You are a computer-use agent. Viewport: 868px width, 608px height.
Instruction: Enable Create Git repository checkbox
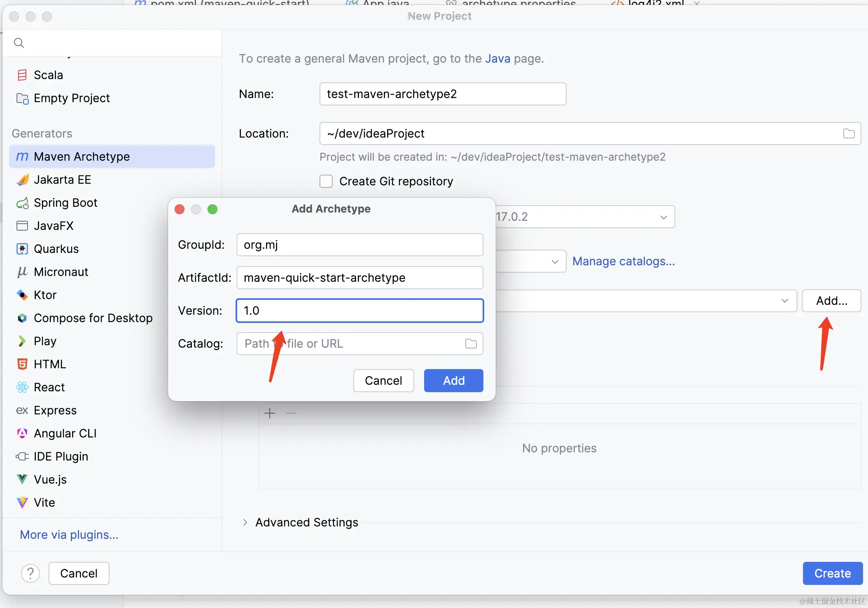(x=326, y=181)
